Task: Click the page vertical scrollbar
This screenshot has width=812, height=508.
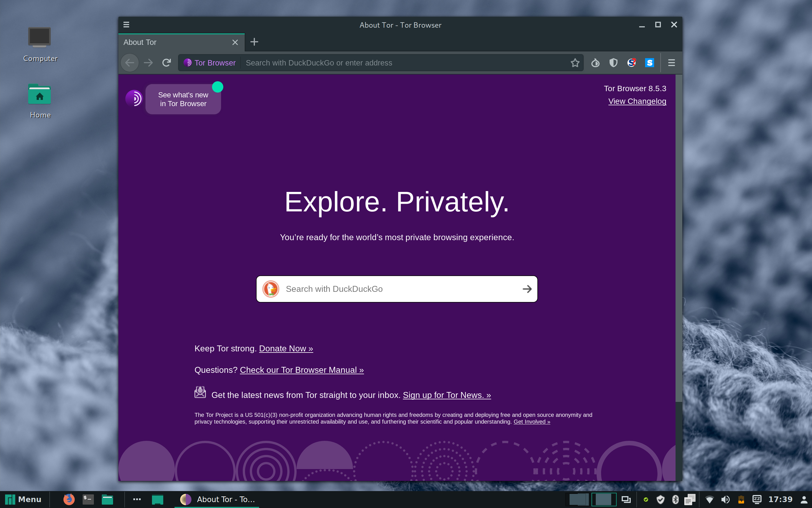Action: pos(679,238)
